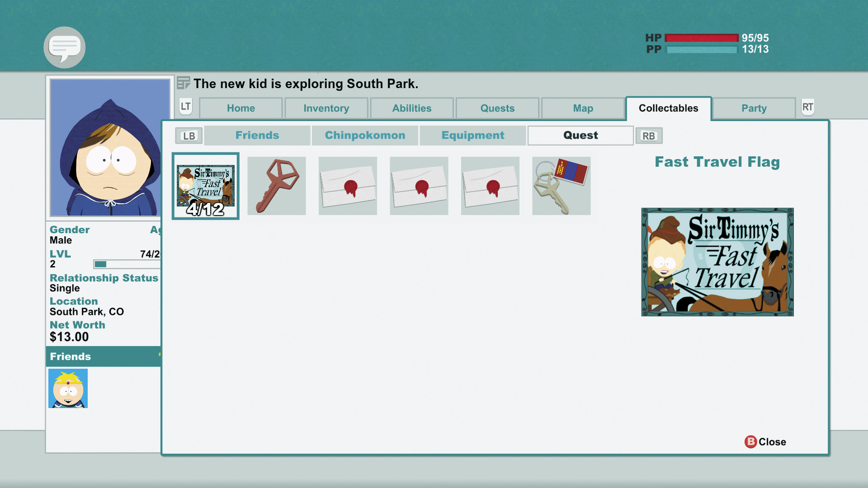Switch to the Home tab
The height and width of the screenshot is (488, 868).
[x=241, y=108]
